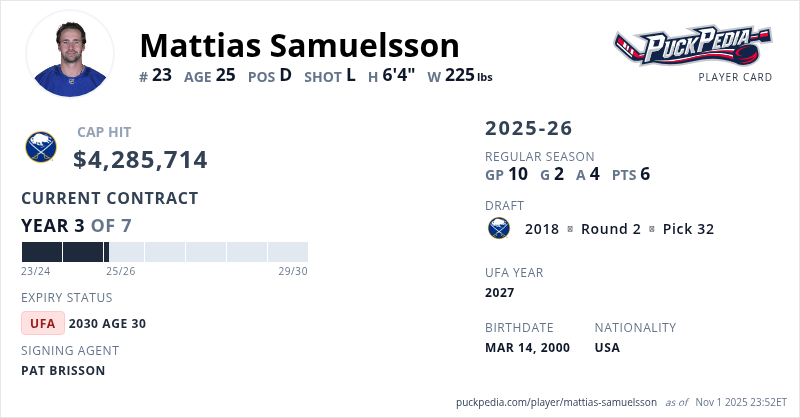800x418 pixels.
Task: Click the red UFA expiry badge
Action: tap(43, 323)
